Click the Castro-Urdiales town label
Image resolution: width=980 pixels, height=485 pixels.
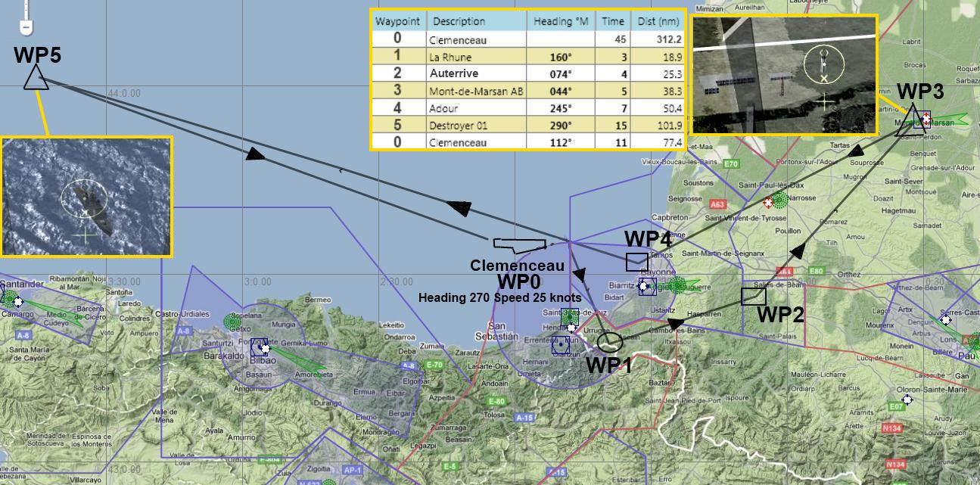182,313
